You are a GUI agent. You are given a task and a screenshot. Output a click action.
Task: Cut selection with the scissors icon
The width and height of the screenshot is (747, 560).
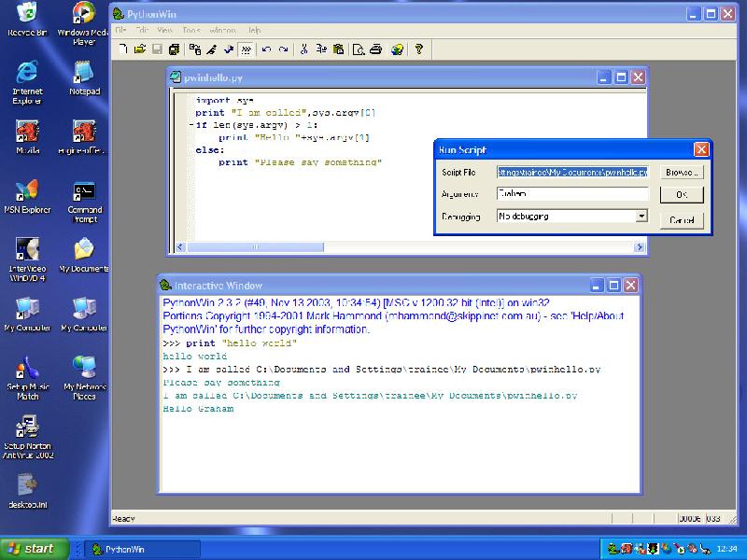[304, 49]
